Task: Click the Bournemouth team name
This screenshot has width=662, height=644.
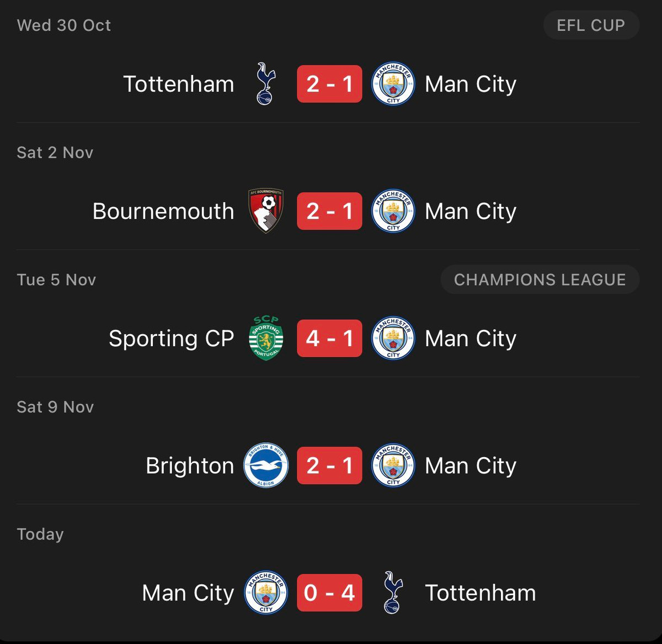Action: (163, 211)
